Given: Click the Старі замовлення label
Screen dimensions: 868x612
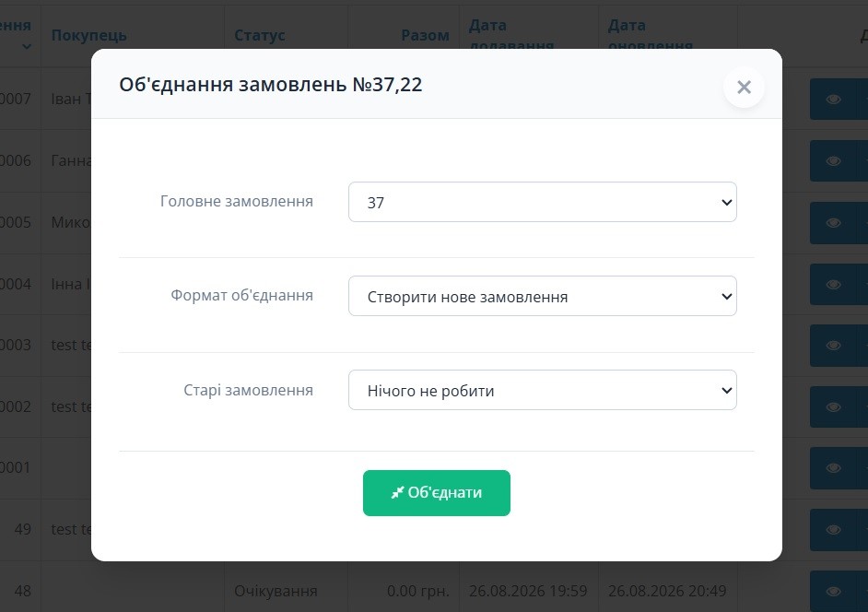Looking at the screenshot, I should pos(249,390).
